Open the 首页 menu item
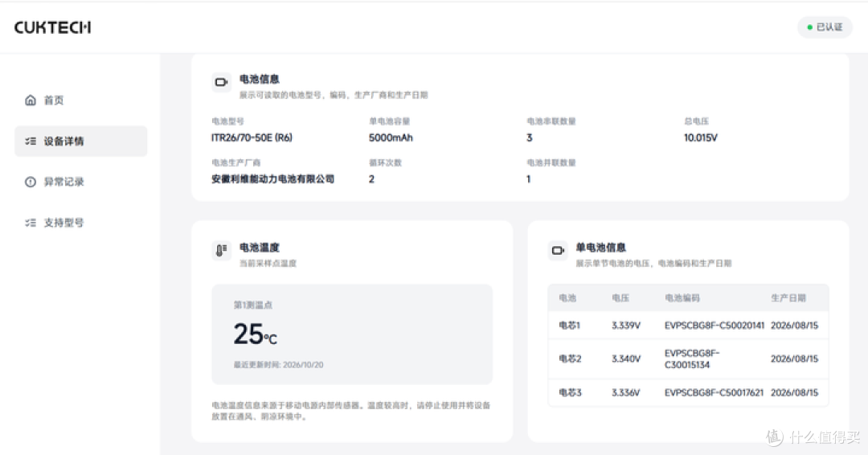This screenshot has width=868, height=455. [x=81, y=100]
